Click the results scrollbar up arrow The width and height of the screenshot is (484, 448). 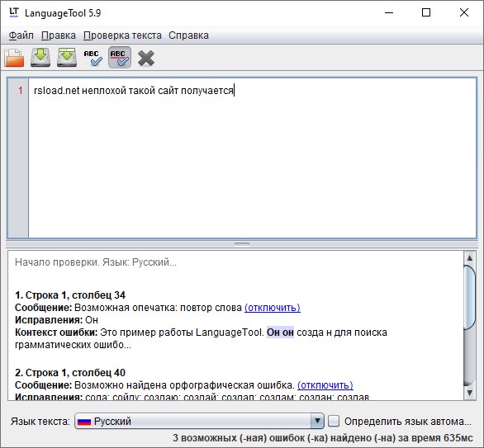470,258
